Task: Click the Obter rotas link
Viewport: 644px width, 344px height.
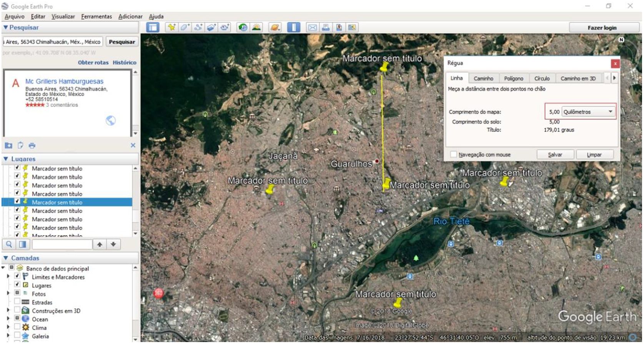Action: pos(93,62)
